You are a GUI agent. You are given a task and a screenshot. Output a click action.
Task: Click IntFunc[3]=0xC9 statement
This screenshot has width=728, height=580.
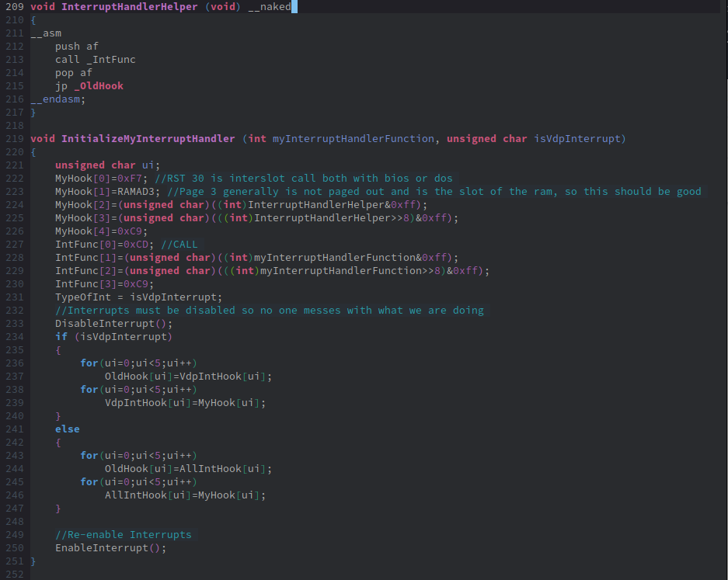(x=104, y=284)
